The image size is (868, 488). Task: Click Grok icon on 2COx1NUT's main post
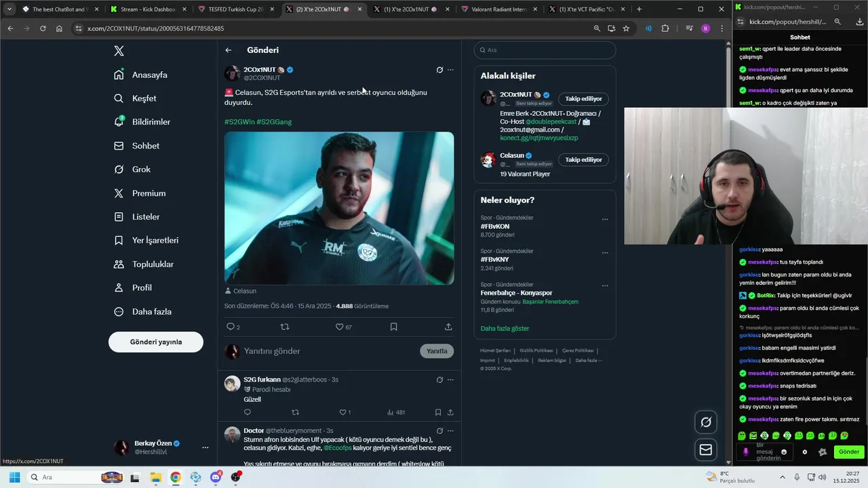pyautogui.click(x=439, y=70)
